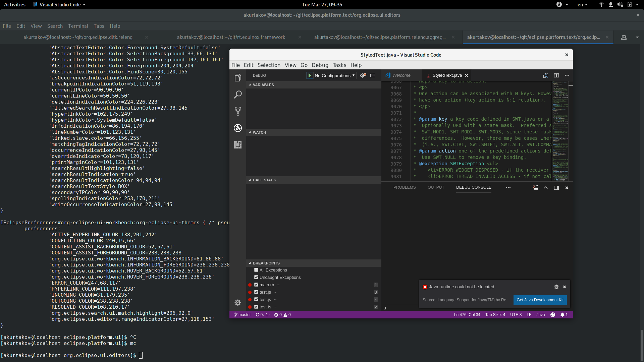Uncheck test.js breakpoint on line 4
Screen dimensions: 644x362
coord(256,299)
